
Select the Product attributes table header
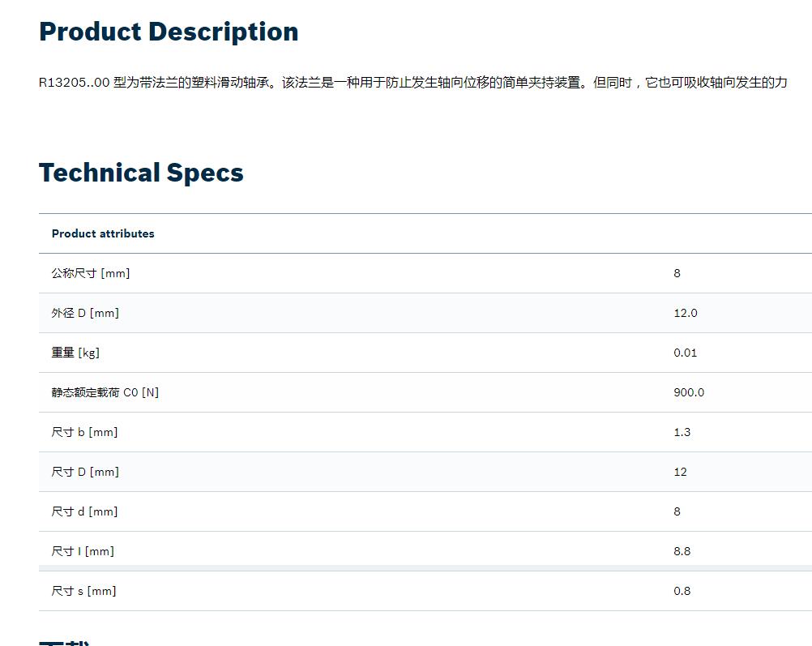103,233
